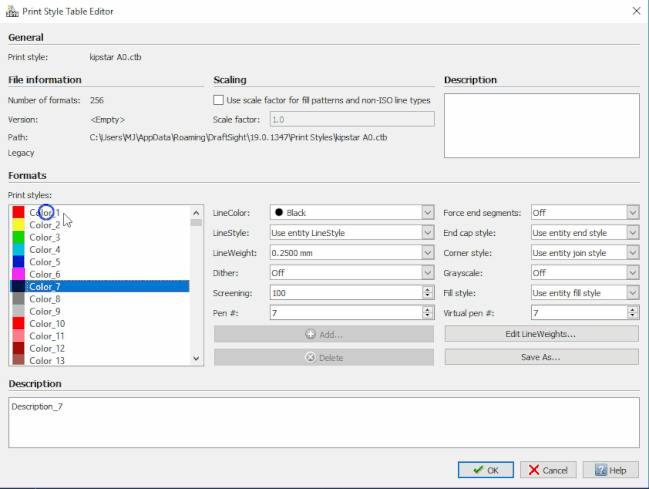Open the End cap style dropdown

(632, 233)
